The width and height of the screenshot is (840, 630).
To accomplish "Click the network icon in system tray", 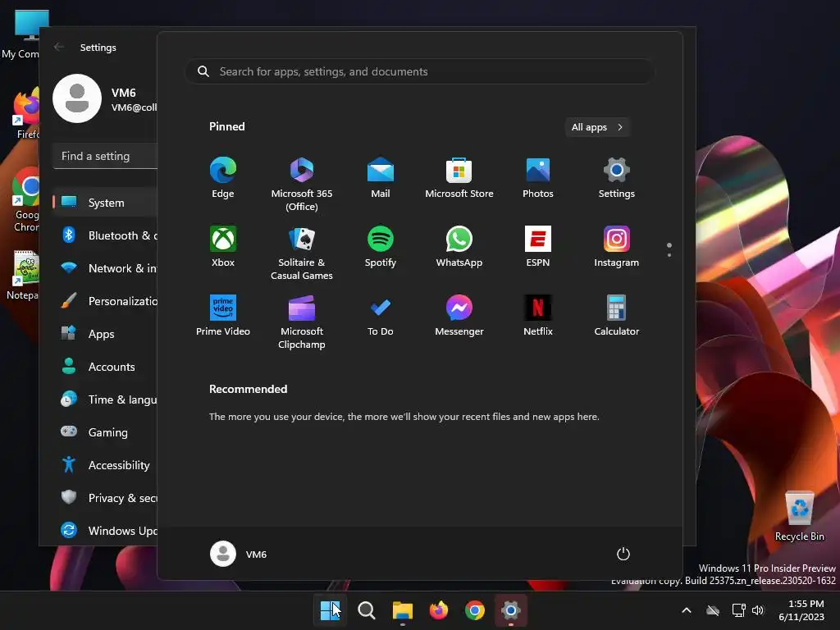I will 738,610.
